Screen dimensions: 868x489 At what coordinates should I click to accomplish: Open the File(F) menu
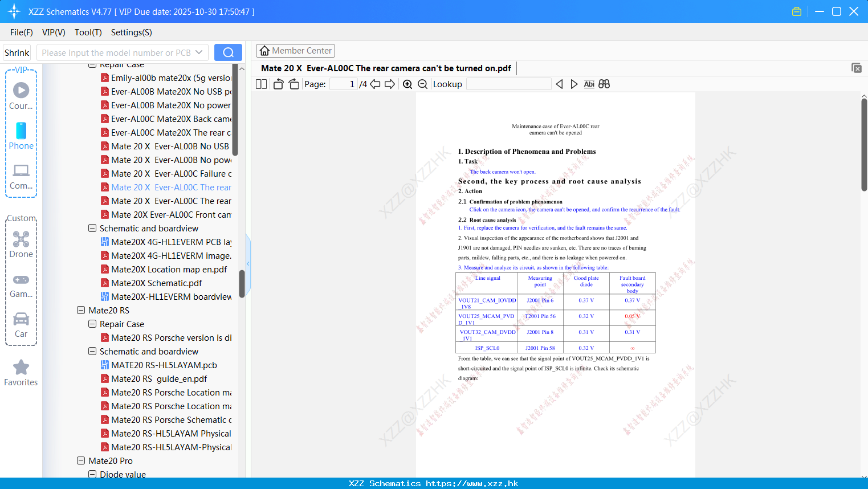[22, 32]
